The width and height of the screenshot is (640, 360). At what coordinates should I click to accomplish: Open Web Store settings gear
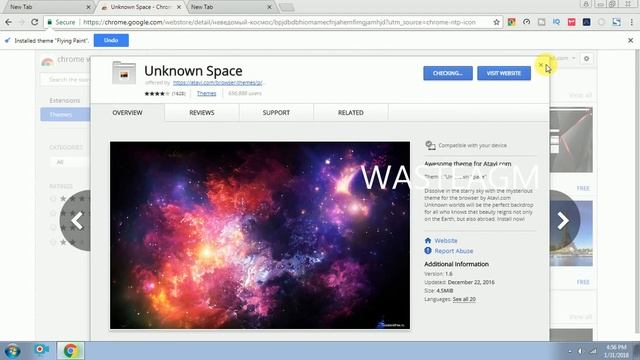[x=587, y=59]
